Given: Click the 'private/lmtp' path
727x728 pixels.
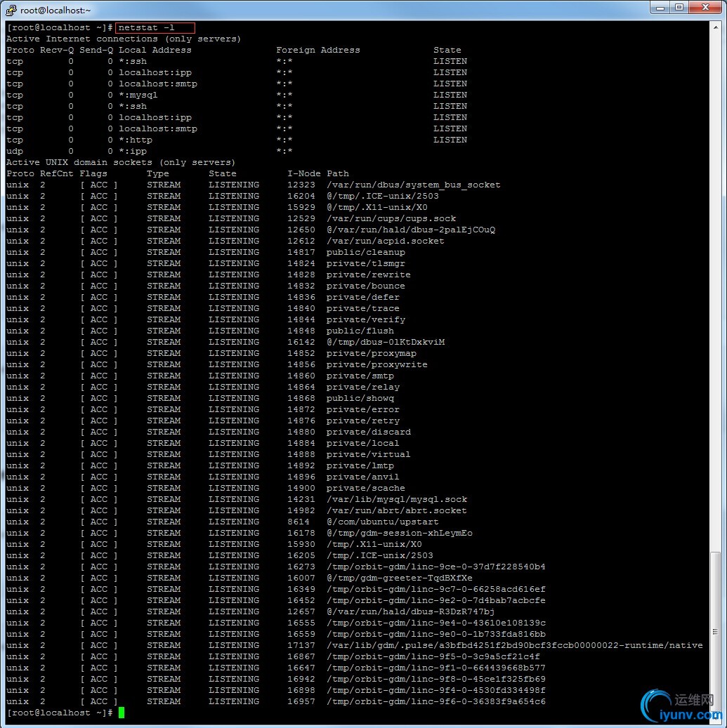Looking at the screenshot, I should coord(360,465).
